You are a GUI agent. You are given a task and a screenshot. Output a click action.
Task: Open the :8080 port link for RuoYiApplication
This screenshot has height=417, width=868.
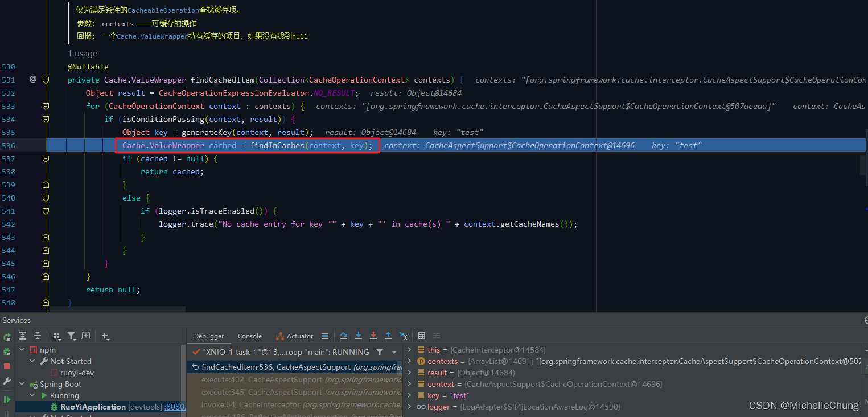pos(174,407)
